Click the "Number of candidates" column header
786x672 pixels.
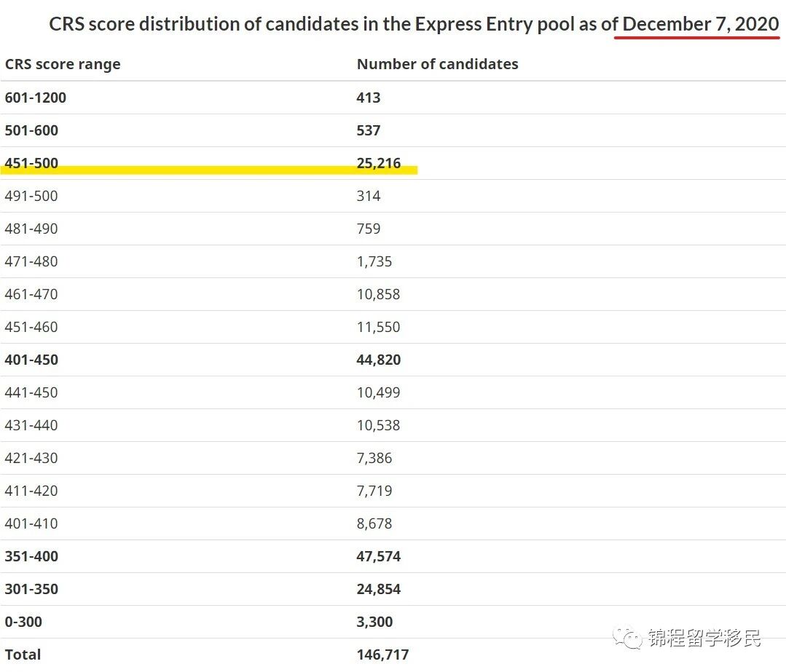pyautogui.click(x=437, y=64)
